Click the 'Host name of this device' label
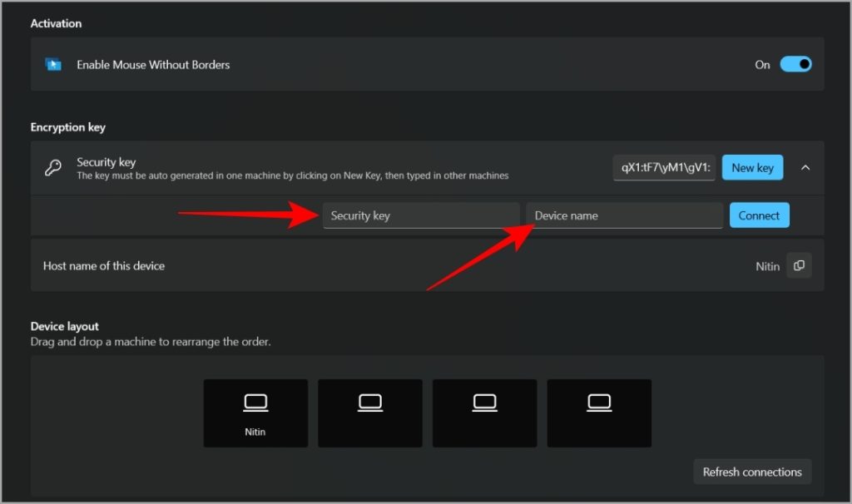Image resolution: width=852 pixels, height=504 pixels. [104, 266]
